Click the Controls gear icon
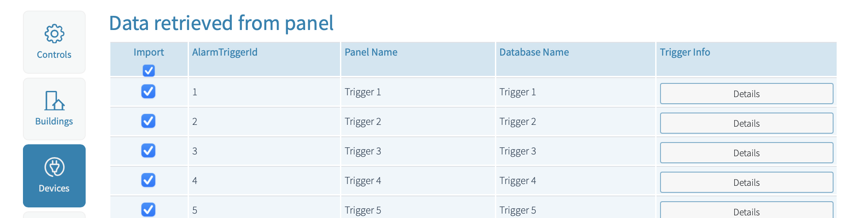The image size is (868, 218). (54, 34)
